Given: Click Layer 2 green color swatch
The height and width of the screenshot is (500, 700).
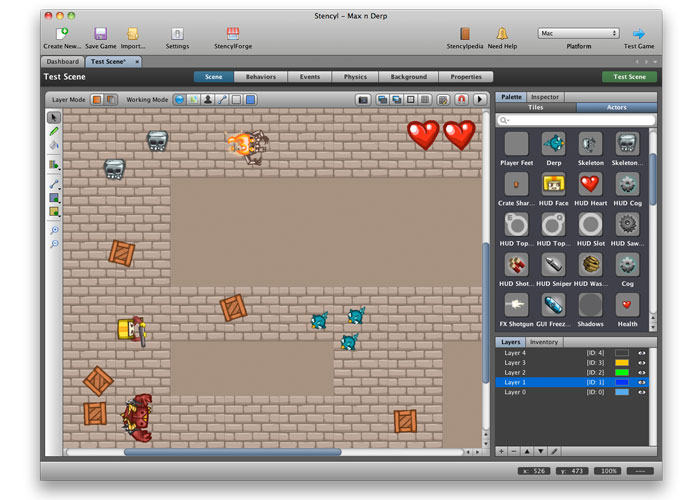Looking at the screenshot, I should pos(622,372).
